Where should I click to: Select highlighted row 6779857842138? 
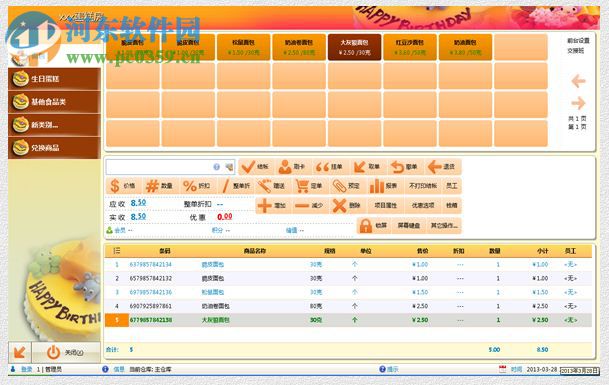[x=348, y=320]
